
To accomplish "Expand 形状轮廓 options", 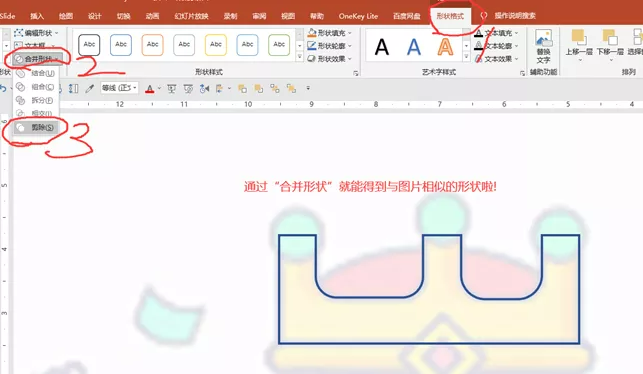I will (330, 46).
